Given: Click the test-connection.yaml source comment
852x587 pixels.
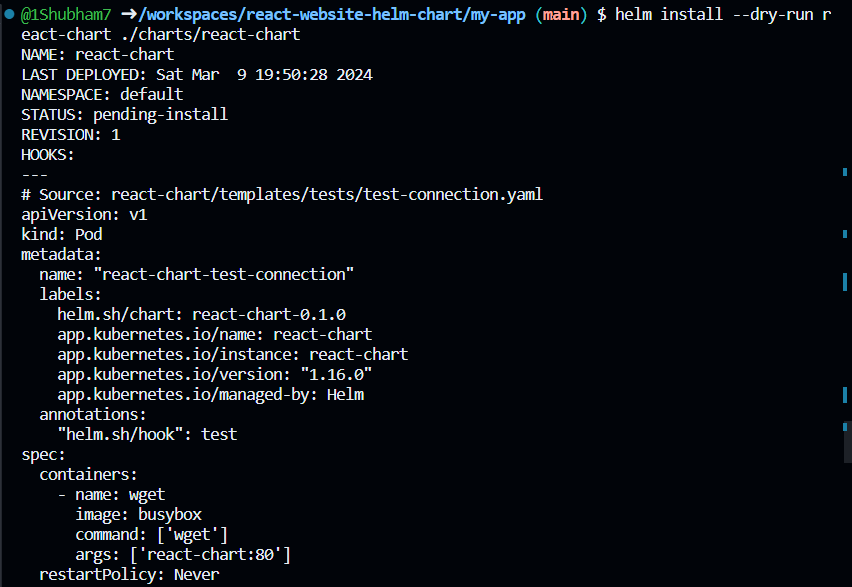Looking at the screenshot, I should click(282, 194).
